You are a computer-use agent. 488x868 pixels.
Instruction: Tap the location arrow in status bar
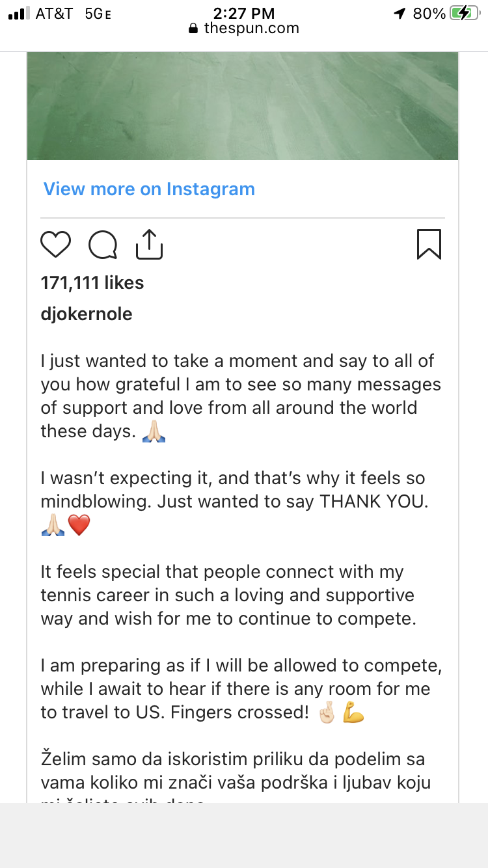400,14
